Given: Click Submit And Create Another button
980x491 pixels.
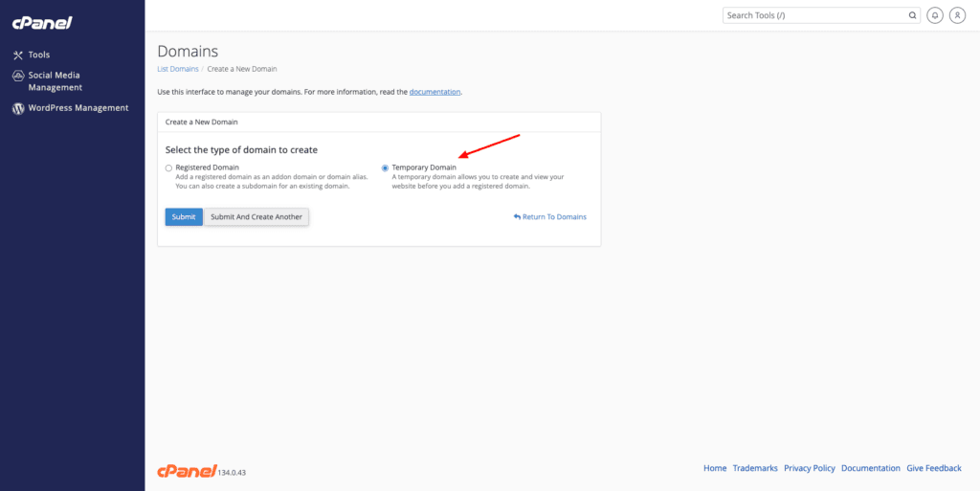Looking at the screenshot, I should pos(256,216).
